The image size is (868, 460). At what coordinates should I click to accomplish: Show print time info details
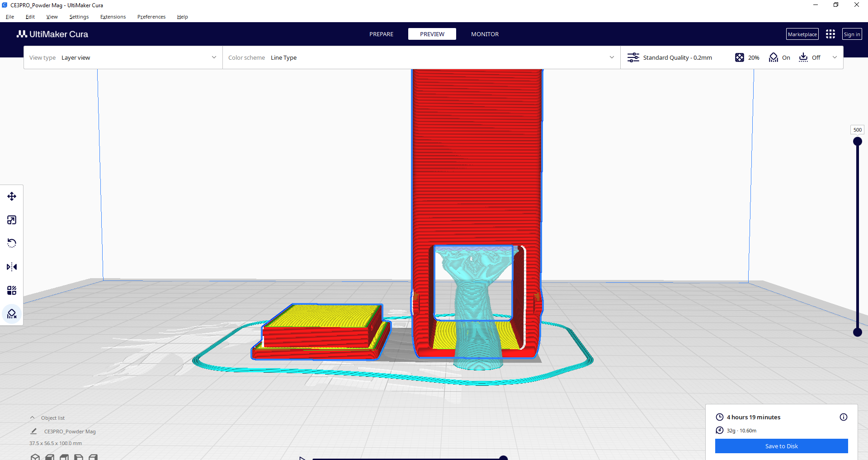(x=844, y=417)
